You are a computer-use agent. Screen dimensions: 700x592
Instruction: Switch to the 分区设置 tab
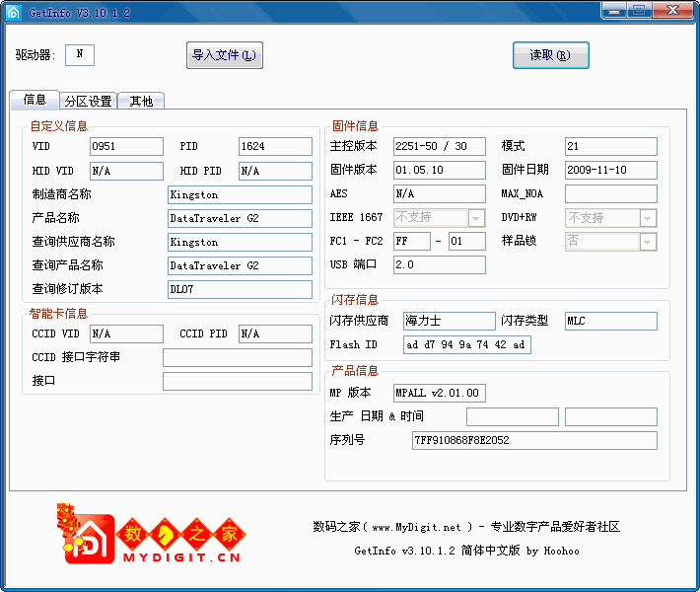[x=87, y=101]
